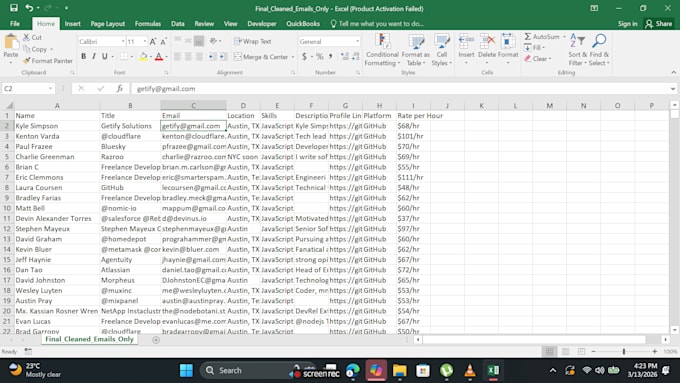Decrease font size with the small A
This screenshot has width=680, height=383.
[163, 42]
